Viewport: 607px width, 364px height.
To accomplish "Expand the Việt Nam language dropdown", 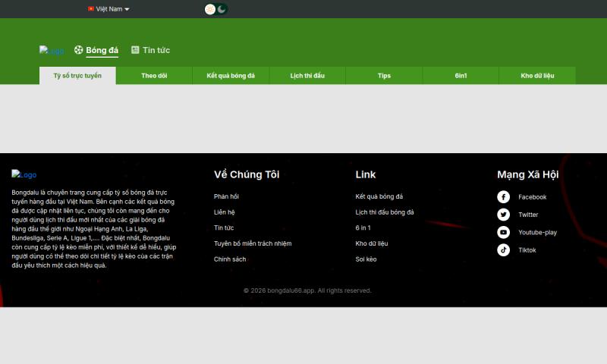I will pos(109,9).
